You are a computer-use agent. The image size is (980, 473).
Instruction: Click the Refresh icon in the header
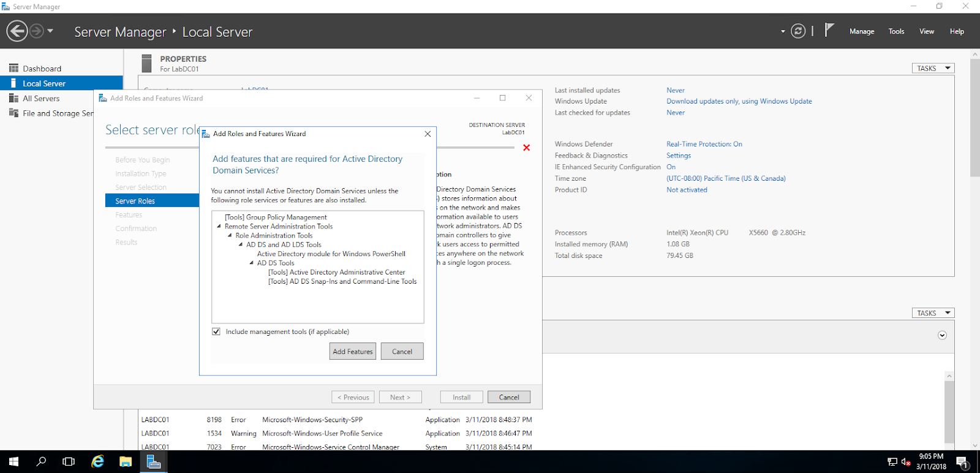798,31
